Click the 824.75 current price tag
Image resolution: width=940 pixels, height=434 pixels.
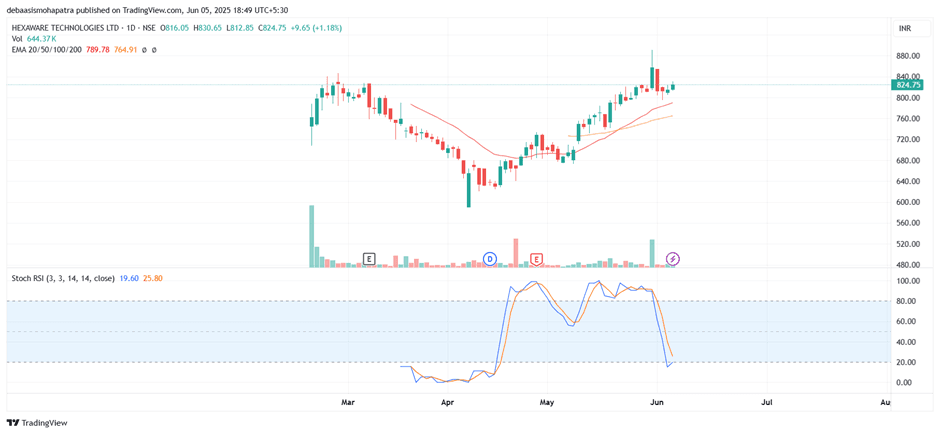[908, 85]
